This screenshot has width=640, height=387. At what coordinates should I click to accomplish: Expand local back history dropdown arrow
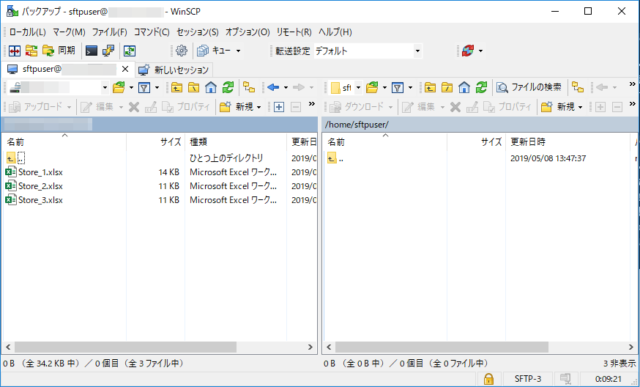pyautogui.click(x=286, y=87)
